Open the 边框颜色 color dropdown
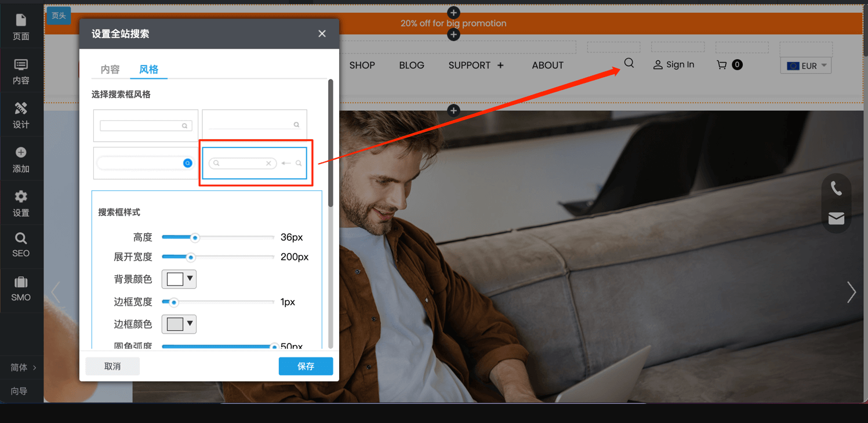The image size is (868, 423). (x=179, y=324)
